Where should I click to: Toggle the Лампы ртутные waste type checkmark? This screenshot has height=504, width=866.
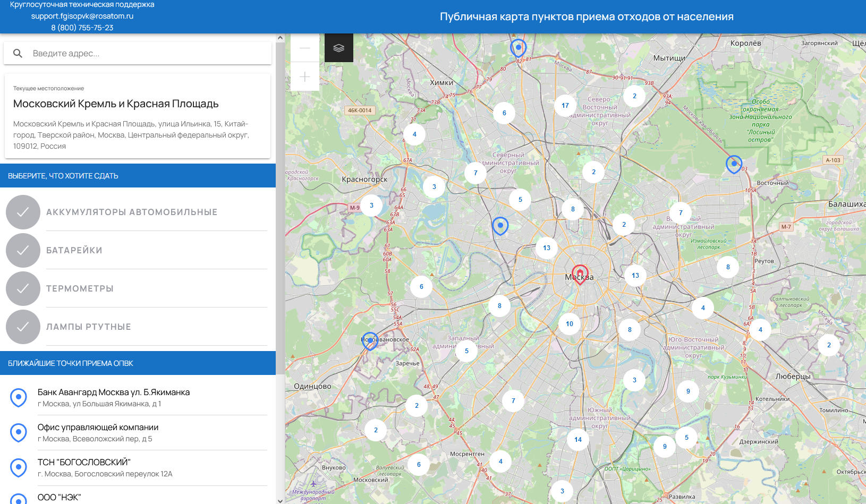point(23,327)
